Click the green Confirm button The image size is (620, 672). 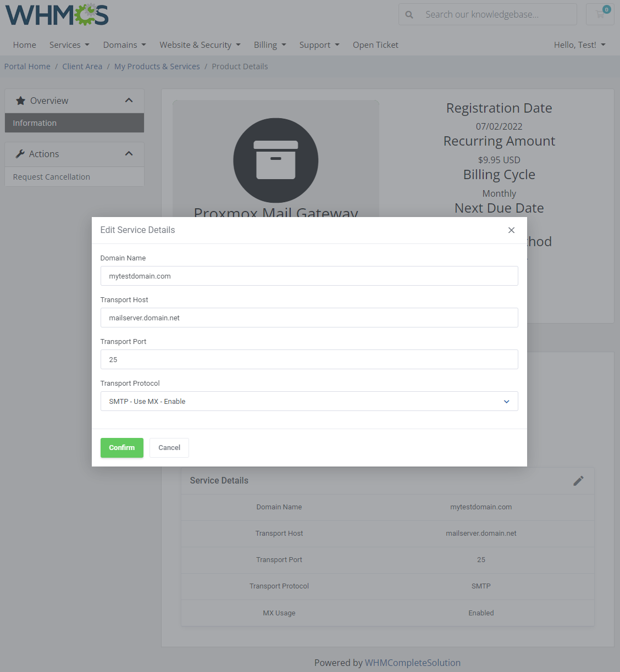[122, 448]
